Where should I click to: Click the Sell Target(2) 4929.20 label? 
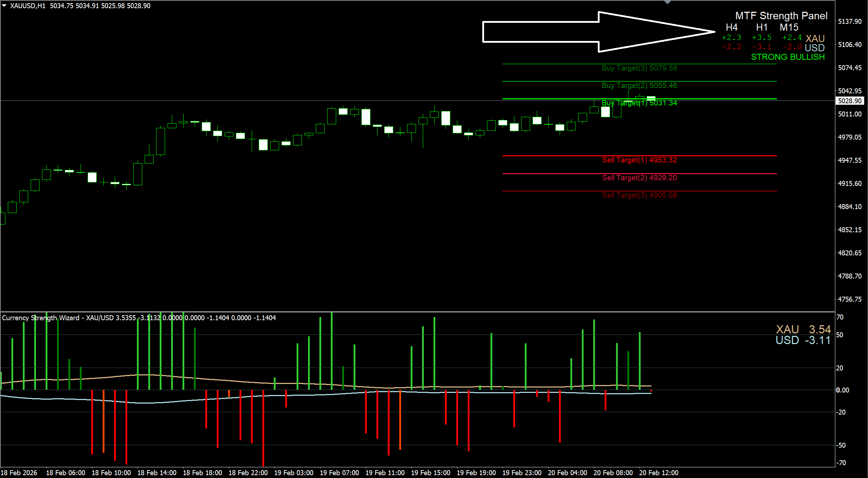pos(639,178)
